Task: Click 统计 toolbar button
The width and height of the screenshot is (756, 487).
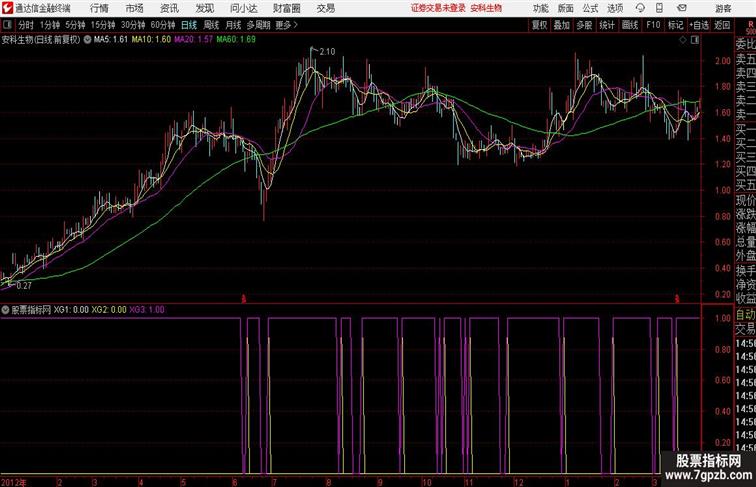Action: coord(607,25)
